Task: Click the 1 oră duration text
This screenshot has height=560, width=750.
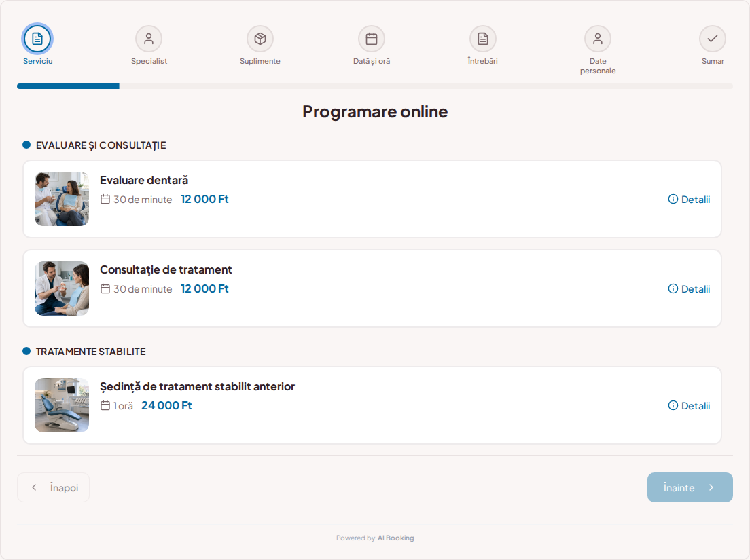Action: pos(123,406)
